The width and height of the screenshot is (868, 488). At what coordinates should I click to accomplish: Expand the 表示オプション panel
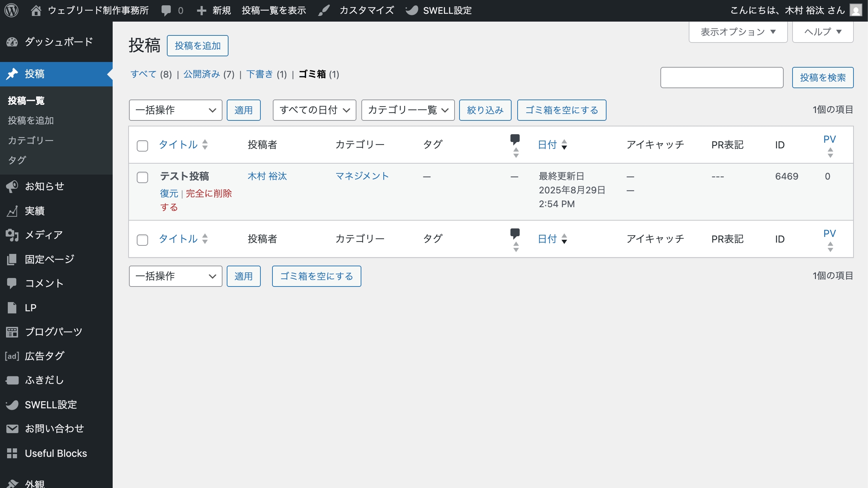tap(738, 32)
